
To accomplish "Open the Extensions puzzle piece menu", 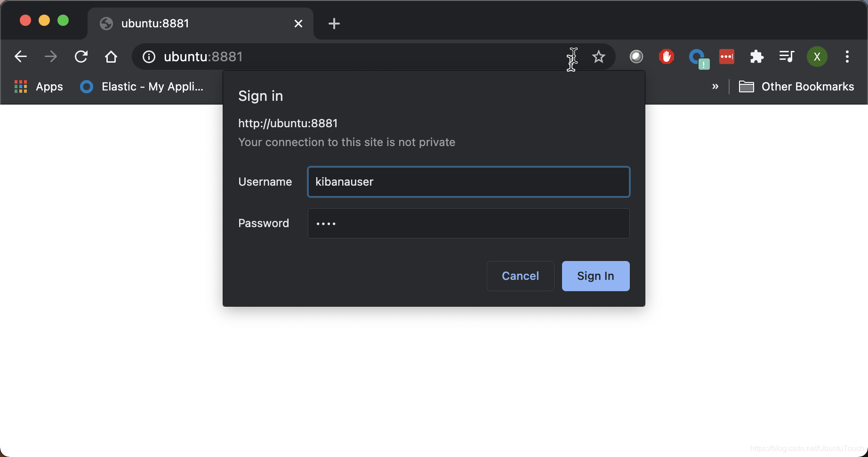I will [x=757, y=57].
